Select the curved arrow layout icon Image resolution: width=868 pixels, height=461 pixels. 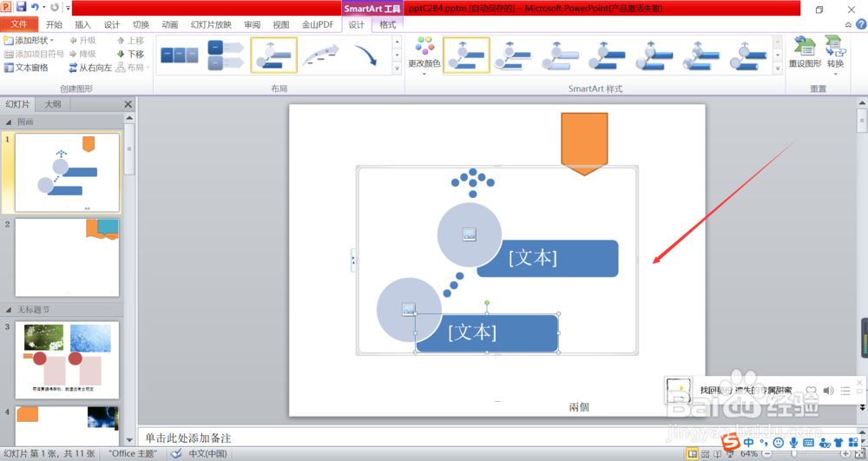[366, 56]
